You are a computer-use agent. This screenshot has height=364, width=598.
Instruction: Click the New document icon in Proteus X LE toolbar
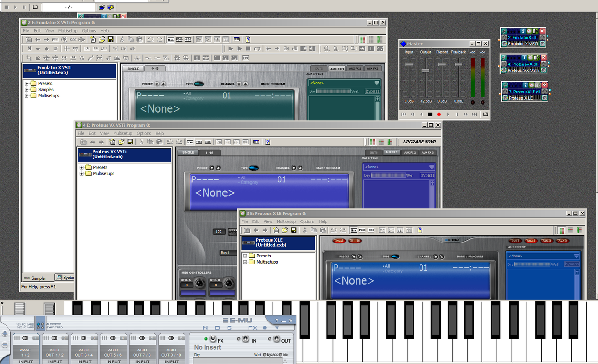(276, 230)
